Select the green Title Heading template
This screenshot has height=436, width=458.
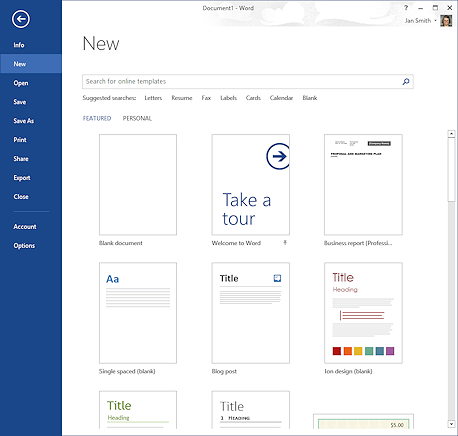point(138,410)
